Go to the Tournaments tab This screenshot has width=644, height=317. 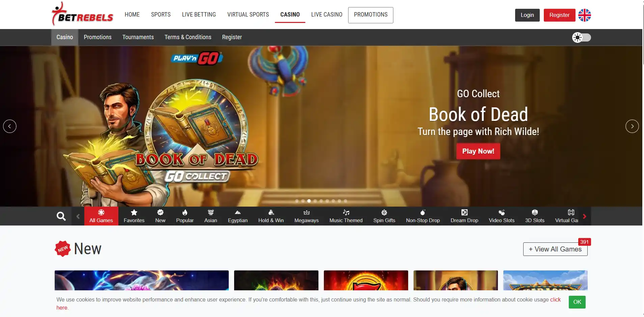(138, 37)
